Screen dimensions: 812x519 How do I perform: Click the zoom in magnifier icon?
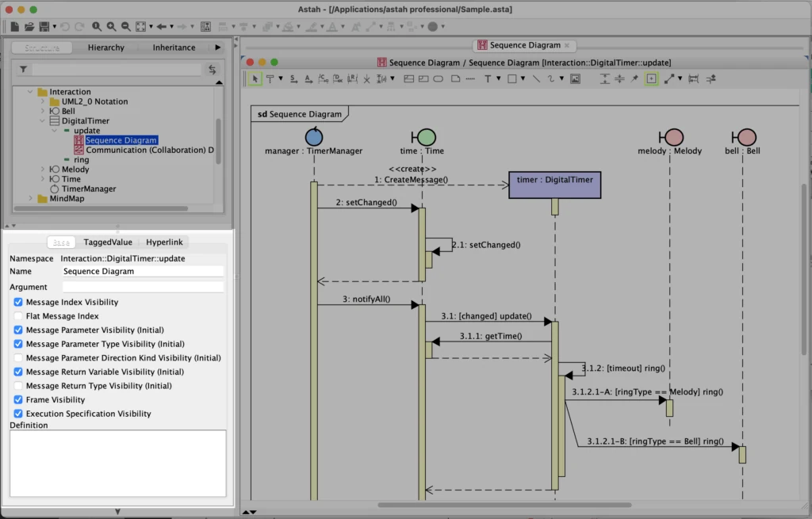click(x=111, y=26)
